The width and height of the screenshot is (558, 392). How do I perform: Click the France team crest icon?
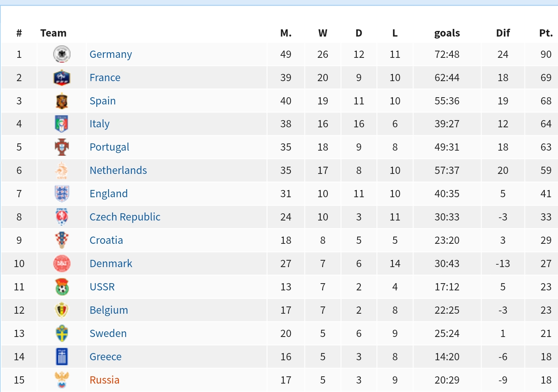[62, 78]
